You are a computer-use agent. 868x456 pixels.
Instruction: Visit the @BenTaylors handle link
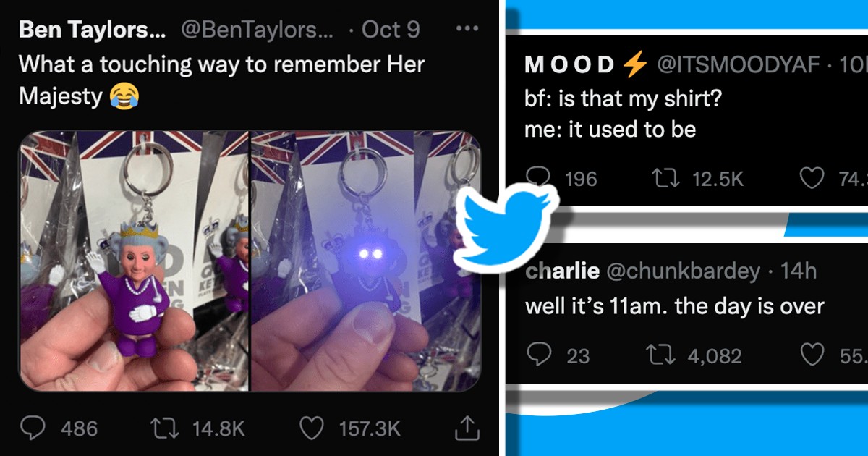pos(256,30)
